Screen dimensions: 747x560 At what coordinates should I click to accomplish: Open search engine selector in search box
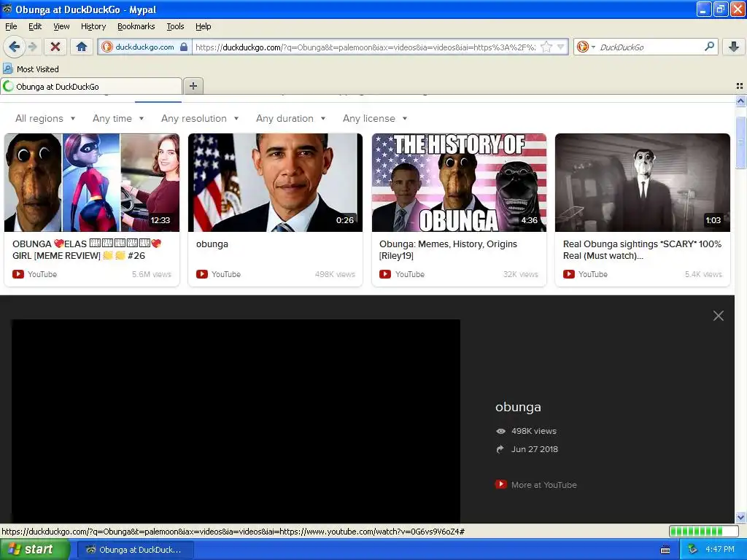coord(585,47)
